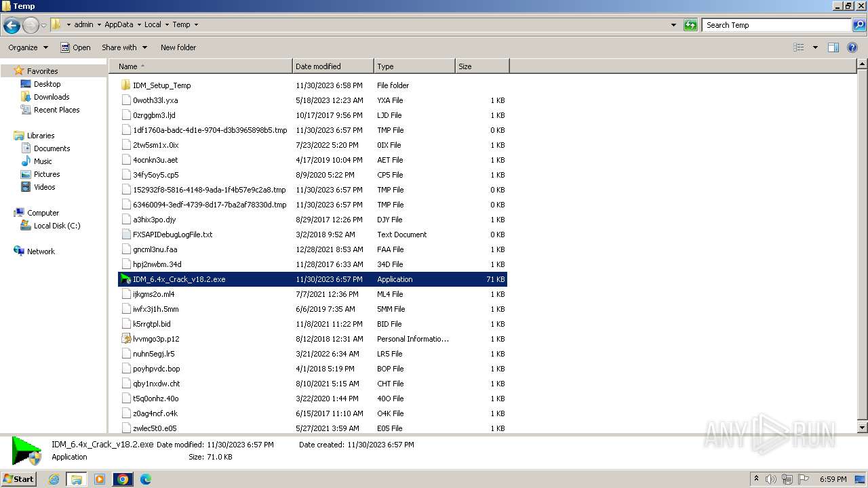Image resolution: width=868 pixels, height=488 pixels.
Task: Open Music library
Action: click(x=43, y=161)
